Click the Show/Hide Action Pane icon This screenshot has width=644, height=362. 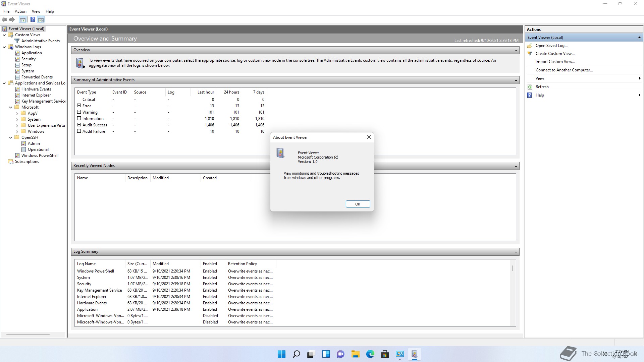(x=41, y=20)
